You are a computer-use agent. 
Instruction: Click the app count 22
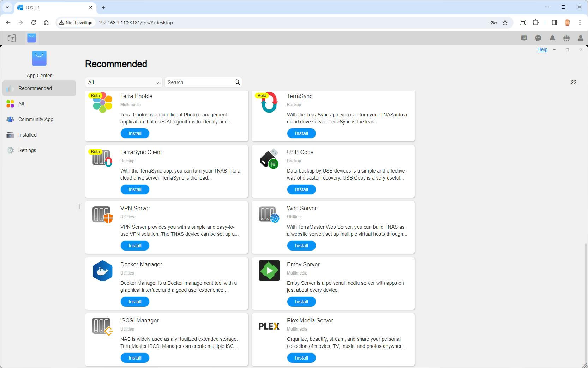(574, 82)
